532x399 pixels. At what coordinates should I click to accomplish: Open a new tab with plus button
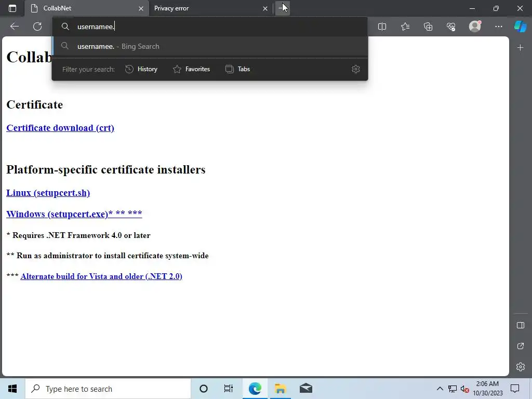282,8
